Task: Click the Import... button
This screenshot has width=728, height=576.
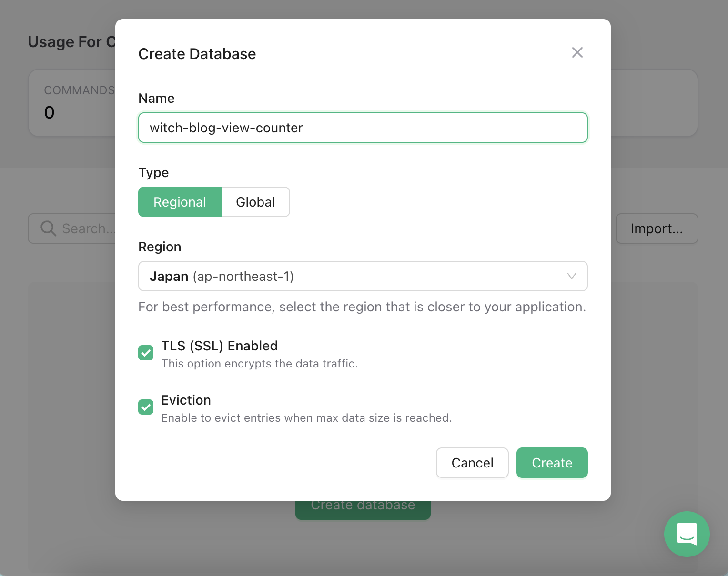Action: [657, 228]
